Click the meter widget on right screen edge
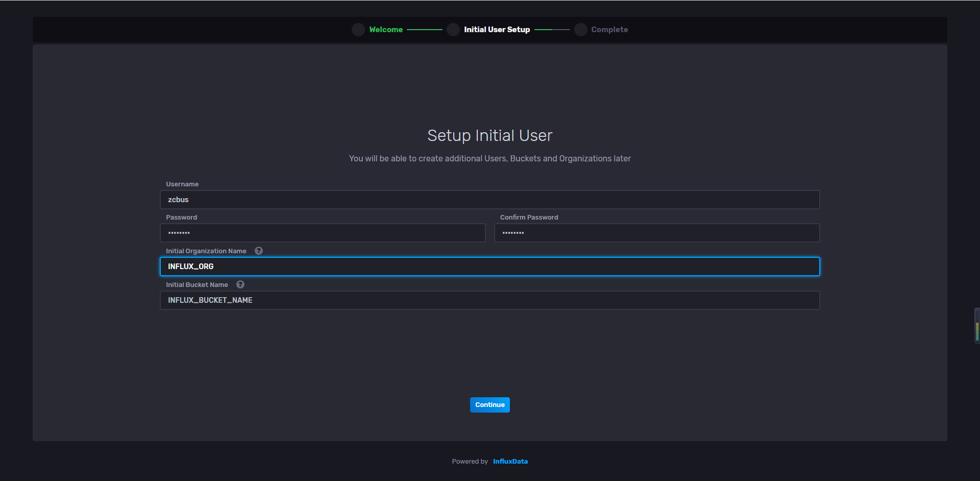 click(977, 327)
